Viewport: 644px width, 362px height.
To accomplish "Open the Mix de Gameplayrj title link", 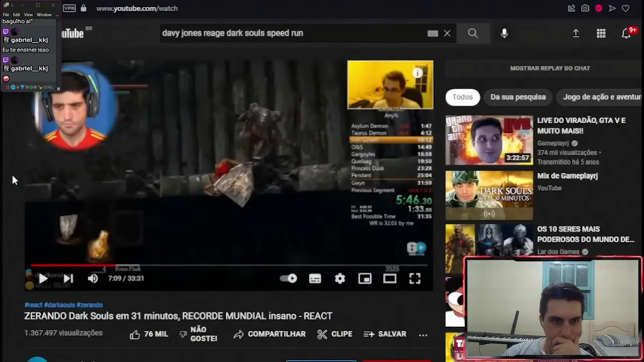I will coord(567,176).
